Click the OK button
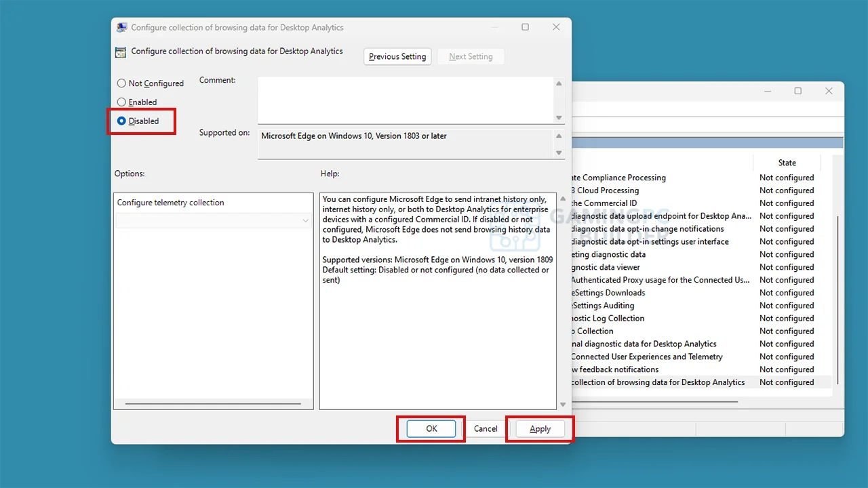 (x=431, y=429)
